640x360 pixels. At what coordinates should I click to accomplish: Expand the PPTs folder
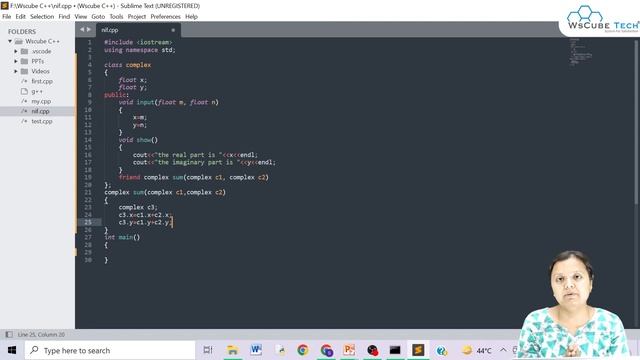coord(16,61)
